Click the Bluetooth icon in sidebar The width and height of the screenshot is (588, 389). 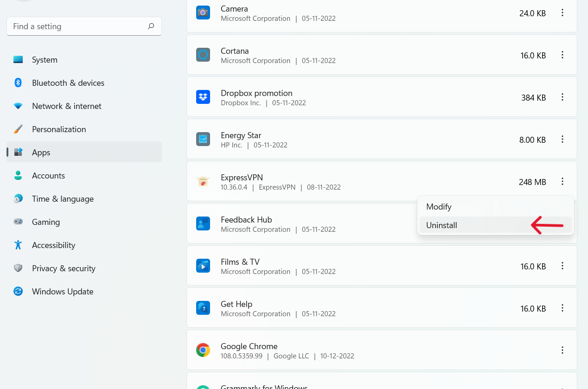[18, 83]
